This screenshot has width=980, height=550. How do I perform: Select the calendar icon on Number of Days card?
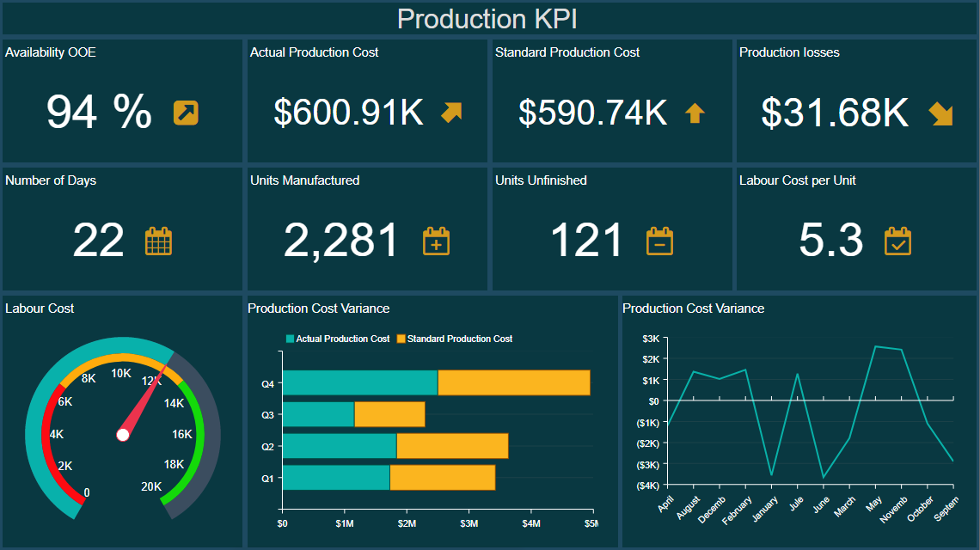(157, 241)
